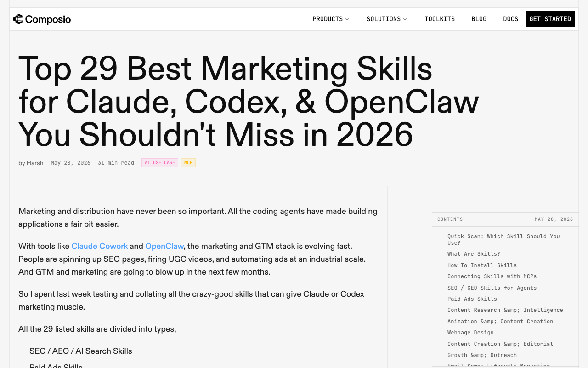The height and width of the screenshot is (368, 588).
Task: Jump to Quick Scan: Which Skill section
Action: (503, 239)
